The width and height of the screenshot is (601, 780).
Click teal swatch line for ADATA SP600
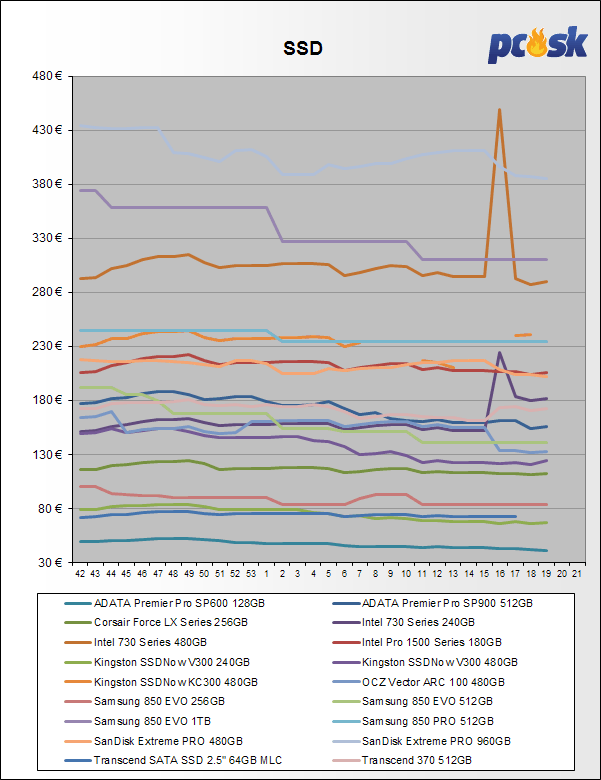click(78, 603)
